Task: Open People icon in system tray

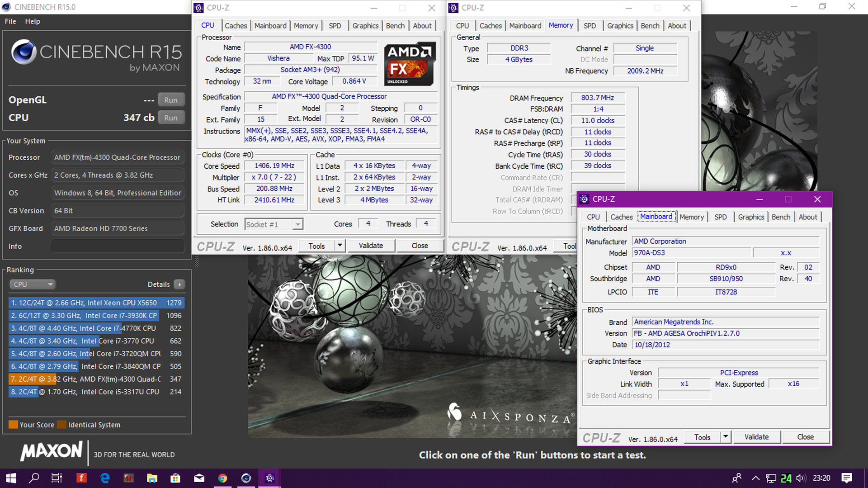Action: (x=736, y=478)
